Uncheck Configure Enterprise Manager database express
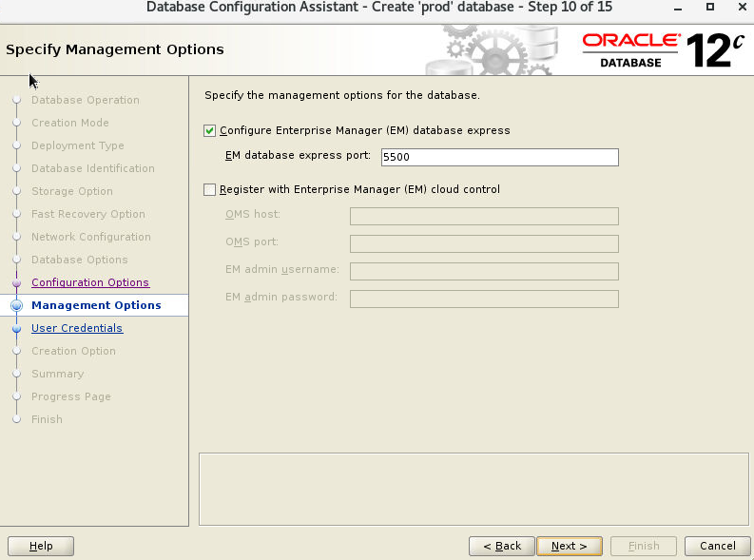Viewport: 754px width, 560px height. point(209,131)
